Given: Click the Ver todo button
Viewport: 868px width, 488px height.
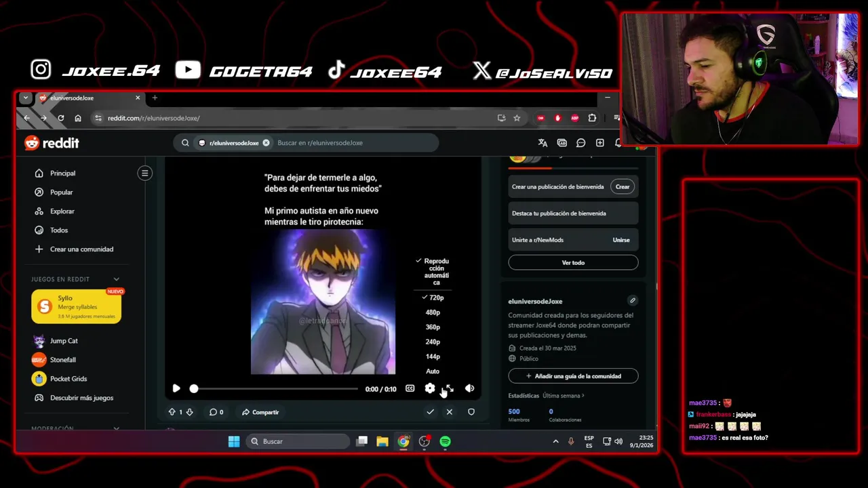Looking at the screenshot, I should pyautogui.click(x=573, y=262).
